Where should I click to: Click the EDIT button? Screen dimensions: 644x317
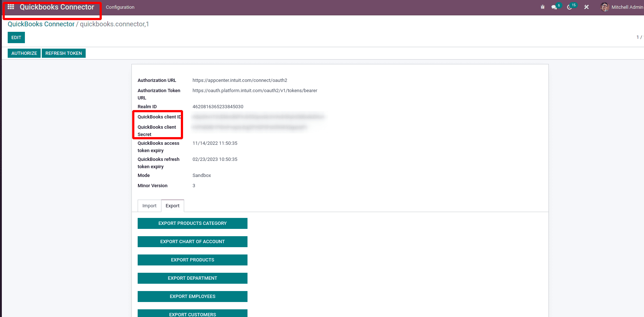(16, 37)
